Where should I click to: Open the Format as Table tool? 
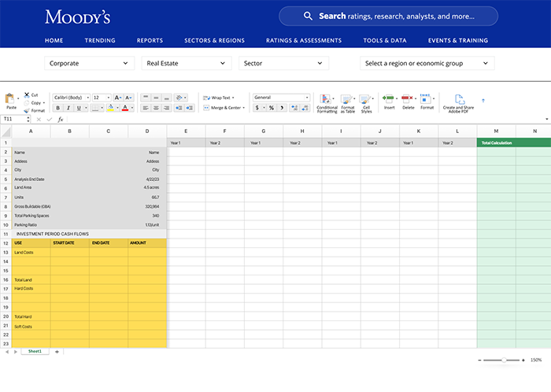point(347,100)
